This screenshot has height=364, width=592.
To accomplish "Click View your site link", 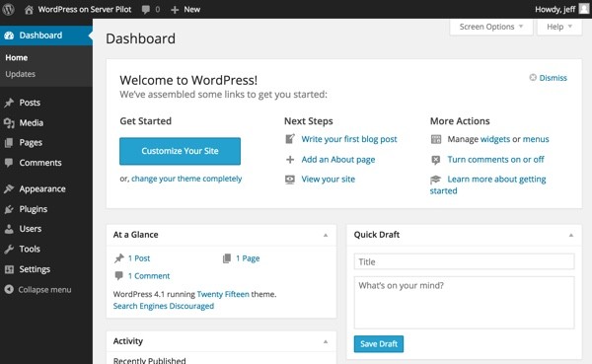I will (x=329, y=180).
